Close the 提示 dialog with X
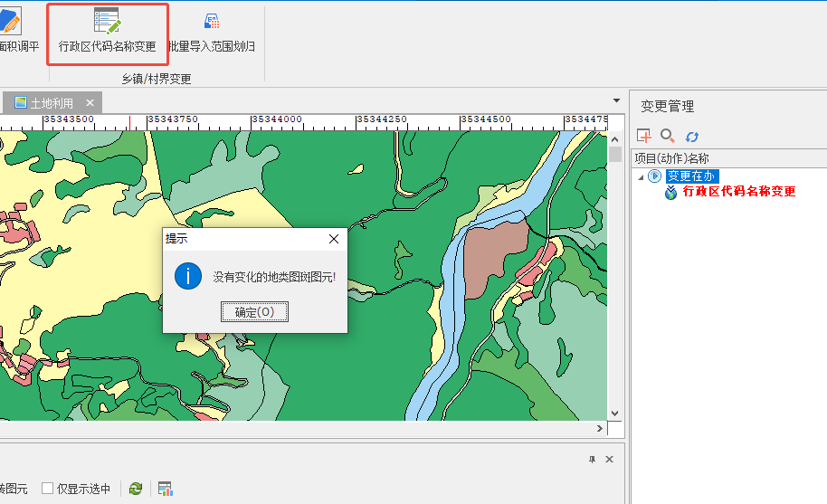 (333, 239)
